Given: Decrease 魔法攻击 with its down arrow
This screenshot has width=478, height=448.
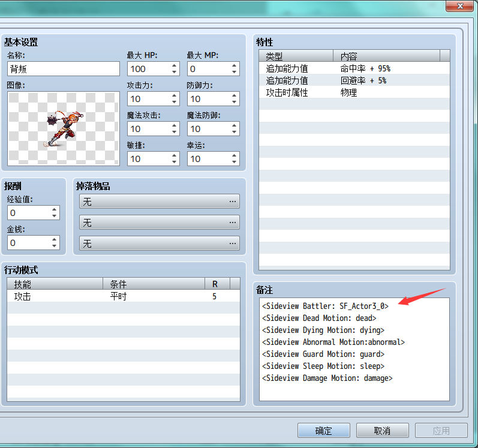Looking at the screenshot, I should tap(174, 132).
